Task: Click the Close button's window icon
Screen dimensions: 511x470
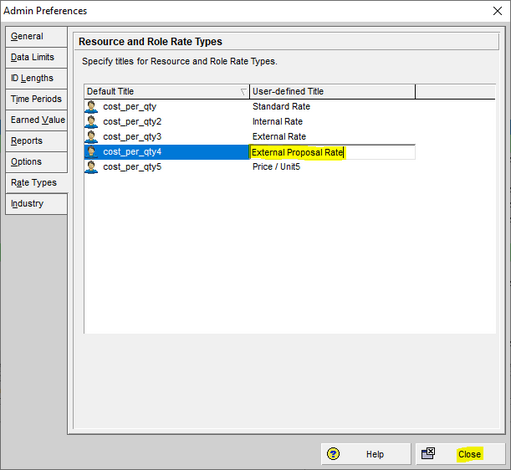Action: click(x=428, y=454)
